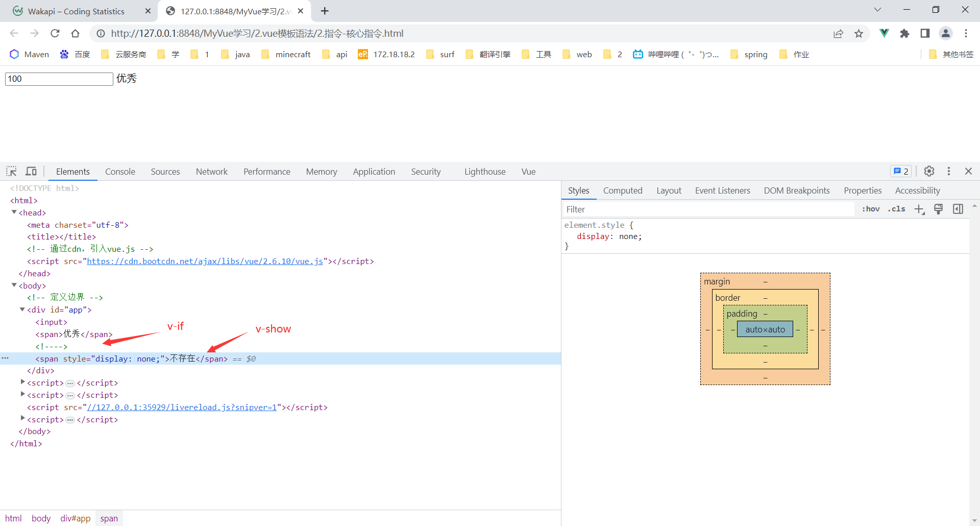Viewport: 980px width, 526px height.
Task: Toggle the .cls element classes button
Action: (x=896, y=209)
